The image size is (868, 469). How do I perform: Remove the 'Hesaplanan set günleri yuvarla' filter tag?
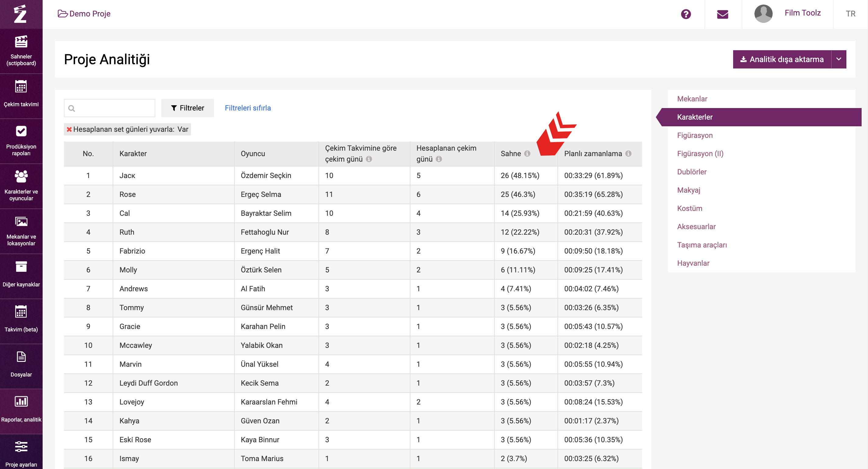pyautogui.click(x=69, y=129)
